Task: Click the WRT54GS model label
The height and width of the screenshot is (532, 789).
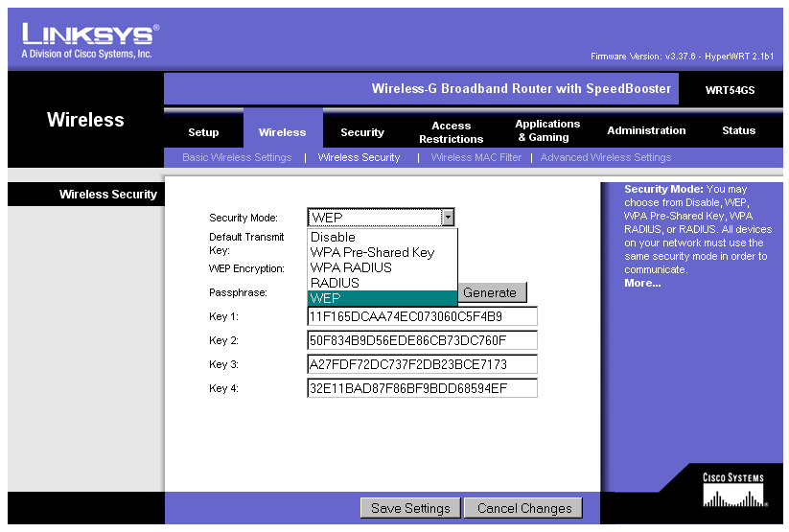Action: [x=730, y=90]
